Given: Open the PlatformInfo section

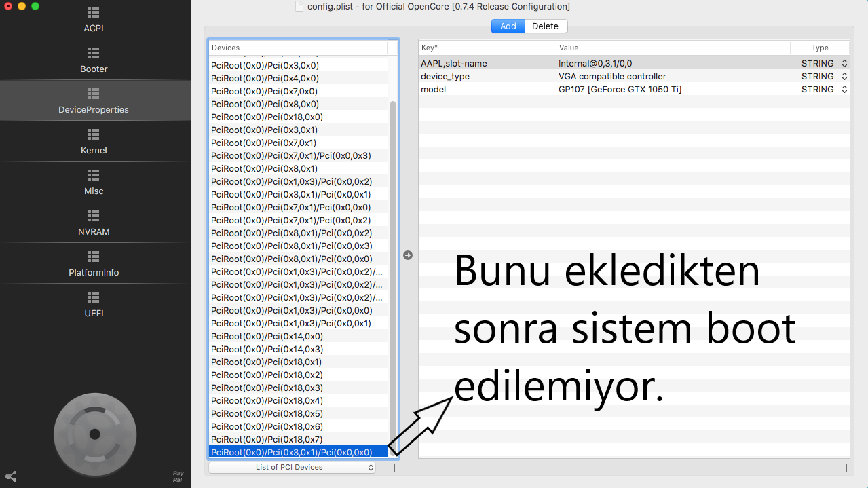Looking at the screenshot, I should tap(94, 264).
